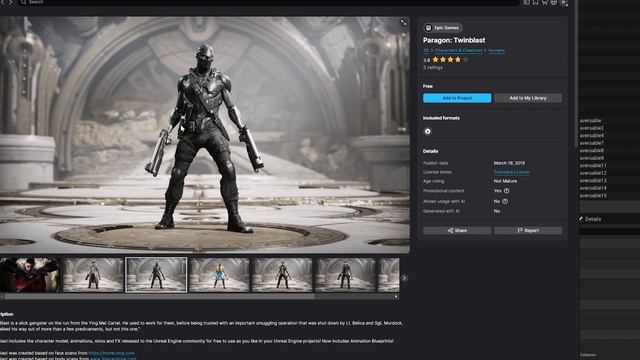640x360 pixels.
Task: Open the Humans breadcrumb link
Action: (x=496, y=50)
